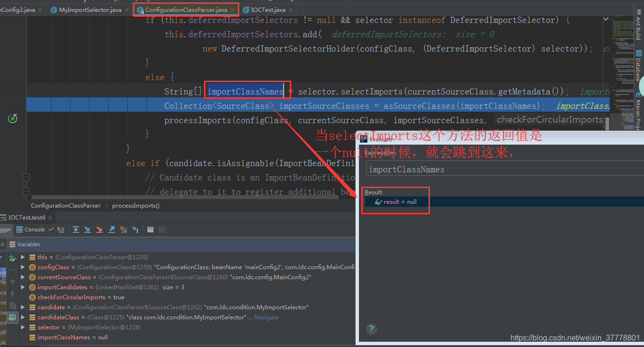This screenshot has height=347, width=644.
Task: Click the highlighted importSourceClasses execution line
Action: (x=318, y=105)
